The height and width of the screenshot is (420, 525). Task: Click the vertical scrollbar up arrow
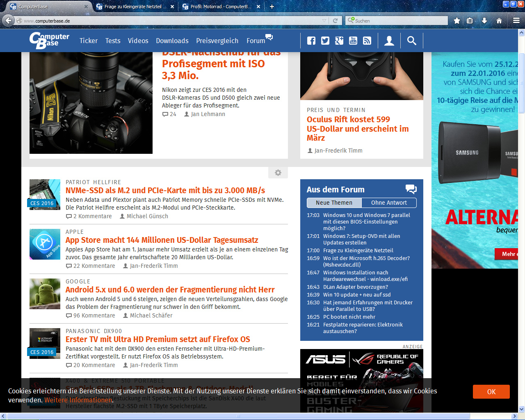point(522,32)
